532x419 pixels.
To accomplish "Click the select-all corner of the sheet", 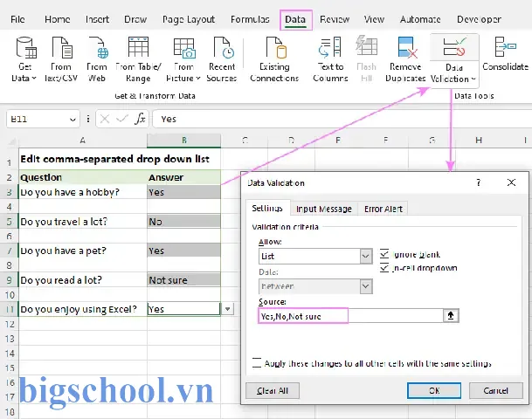I will tap(12, 141).
